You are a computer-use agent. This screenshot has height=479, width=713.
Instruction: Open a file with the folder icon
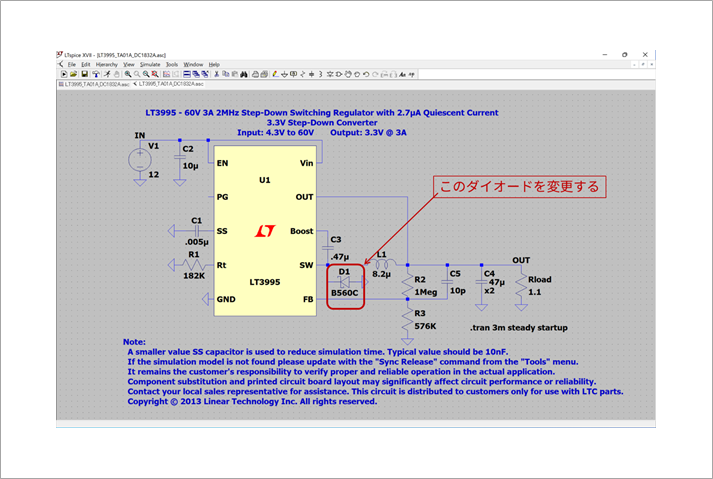pyautogui.click(x=73, y=74)
